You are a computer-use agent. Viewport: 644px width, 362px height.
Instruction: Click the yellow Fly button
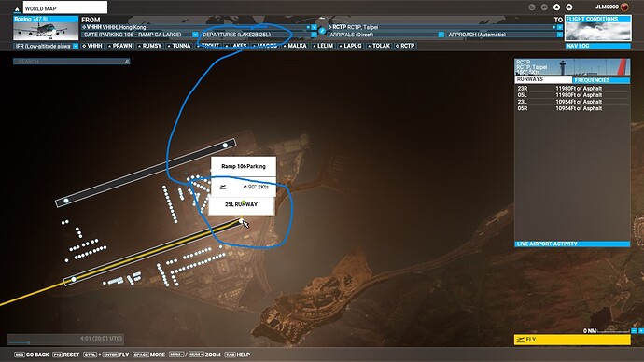coord(572,340)
